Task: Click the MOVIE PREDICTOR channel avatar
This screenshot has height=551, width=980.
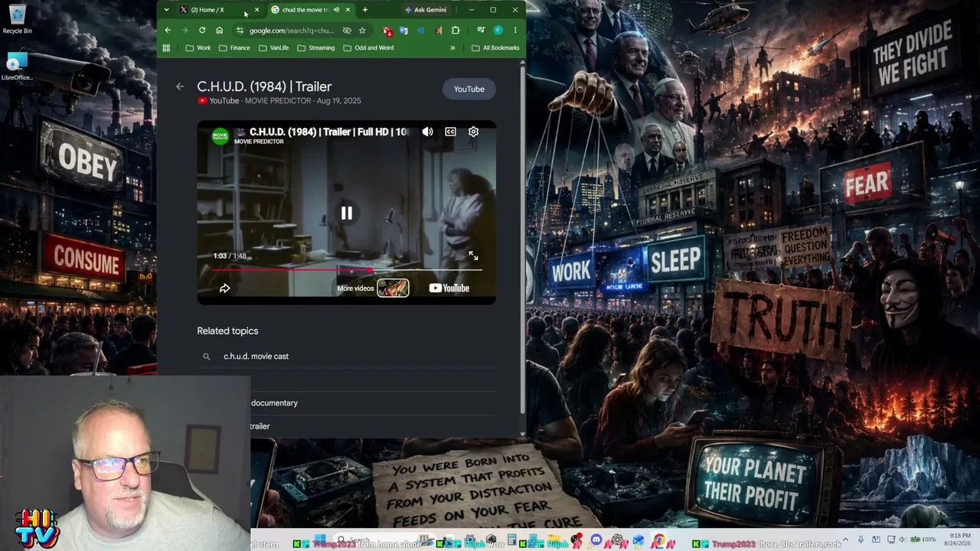Action: (x=220, y=136)
